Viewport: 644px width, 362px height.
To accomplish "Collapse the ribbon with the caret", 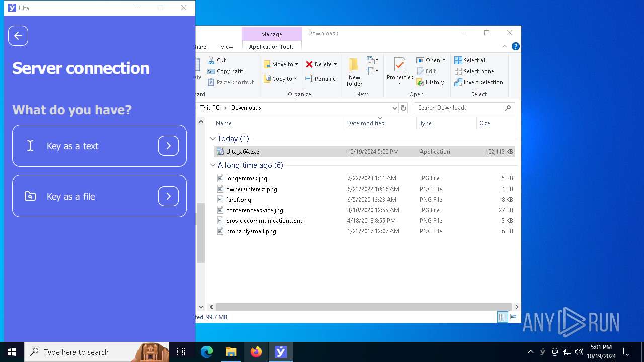I will [505, 46].
